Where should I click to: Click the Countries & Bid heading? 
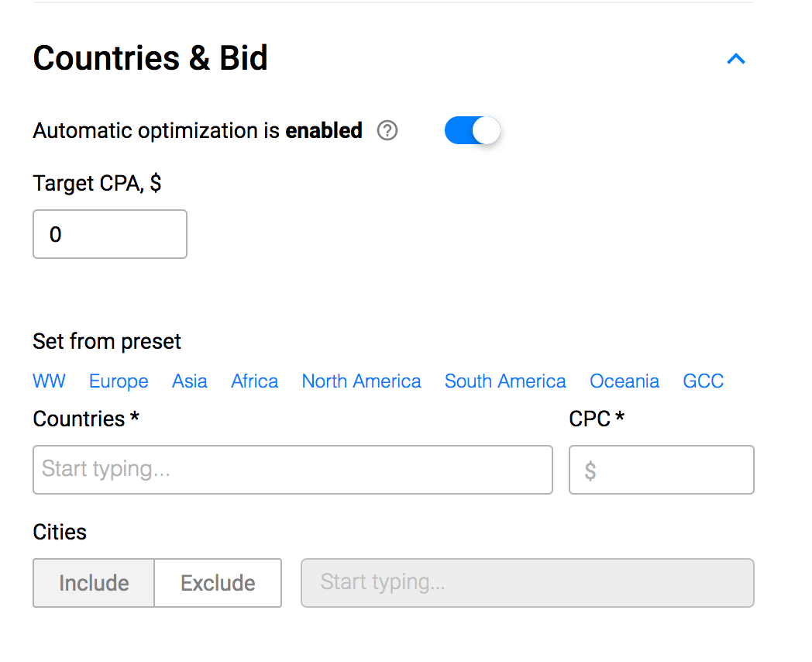(x=150, y=58)
